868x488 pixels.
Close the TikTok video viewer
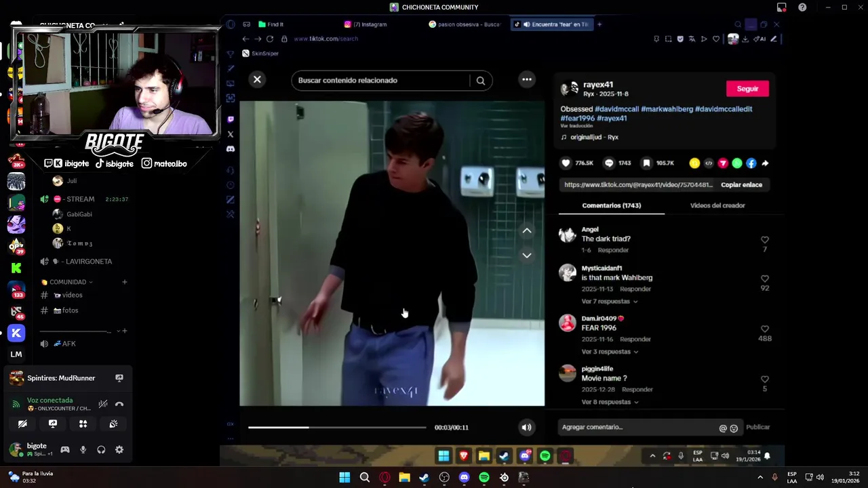pyautogui.click(x=257, y=80)
